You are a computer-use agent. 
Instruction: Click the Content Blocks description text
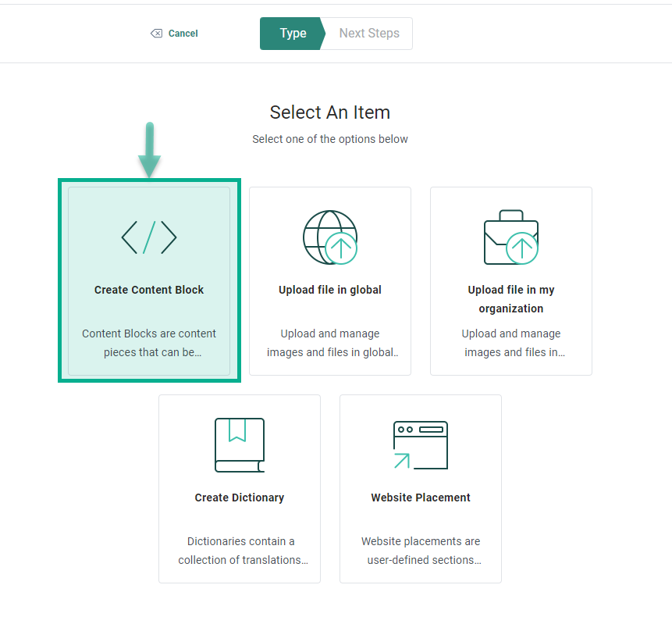pyautogui.click(x=149, y=343)
